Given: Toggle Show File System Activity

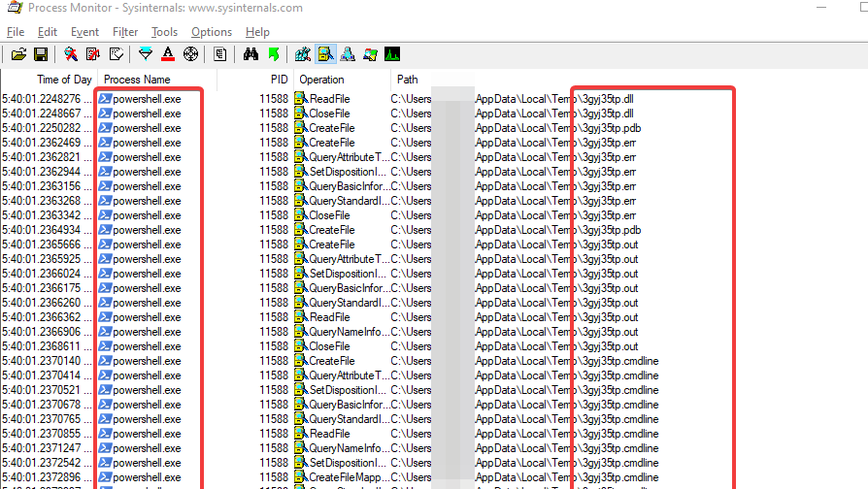Looking at the screenshot, I should 325,54.
